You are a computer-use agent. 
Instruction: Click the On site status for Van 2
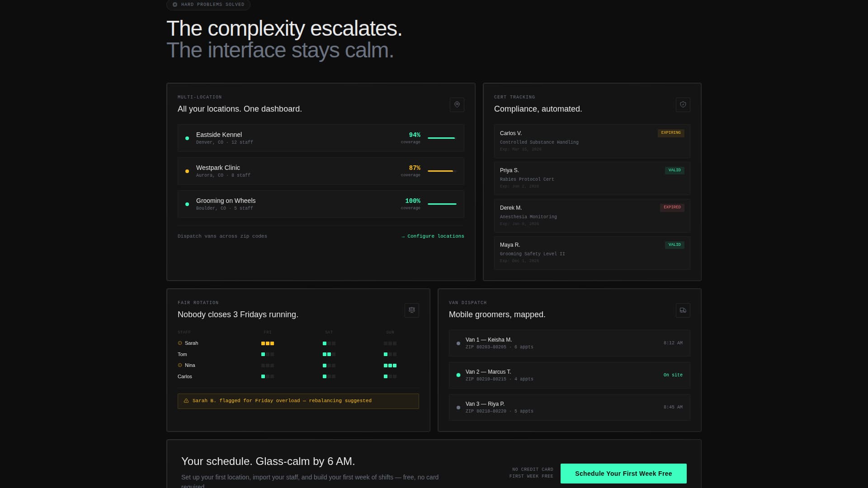673,375
